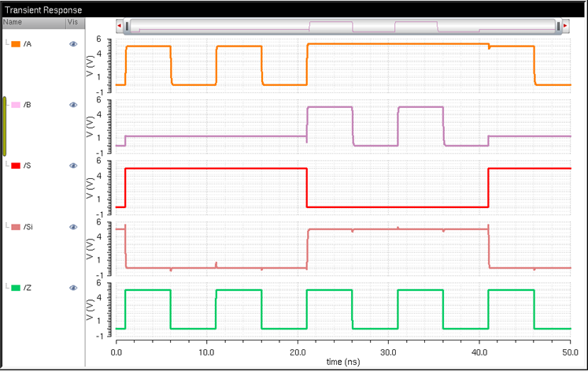The width and height of the screenshot is (588, 372).
Task: Toggle eye icon for signal /S
Action: point(73,166)
